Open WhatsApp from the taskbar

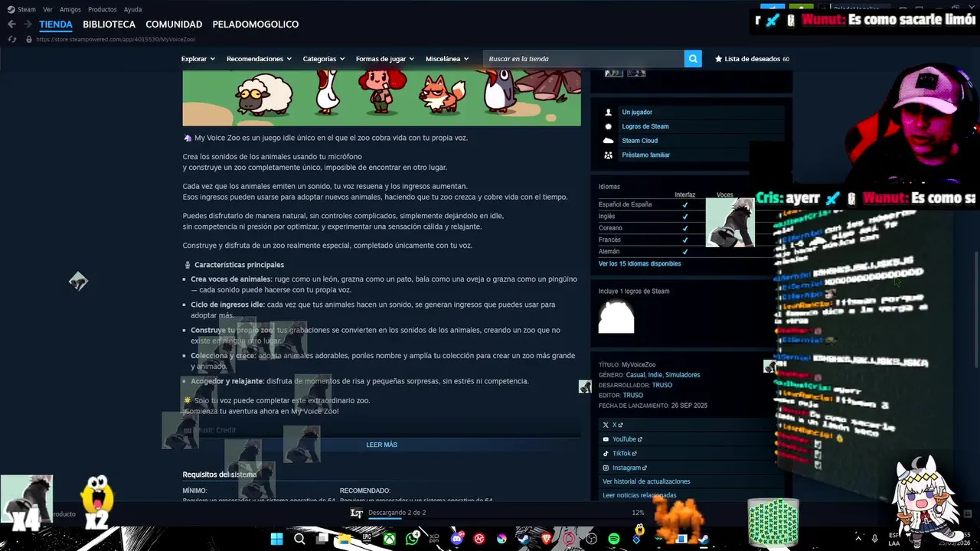pos(413,539)
